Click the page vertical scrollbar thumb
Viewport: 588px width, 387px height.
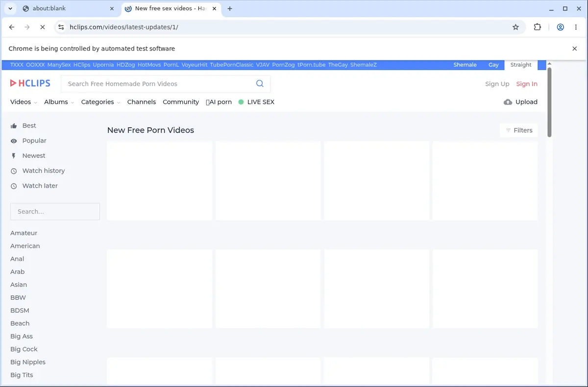pos(549,102)
